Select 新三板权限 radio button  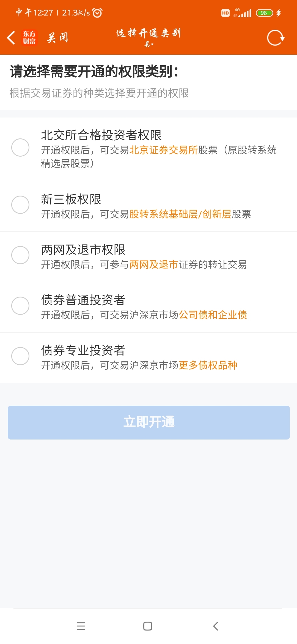pyautogui.click(x=20, y=205)
